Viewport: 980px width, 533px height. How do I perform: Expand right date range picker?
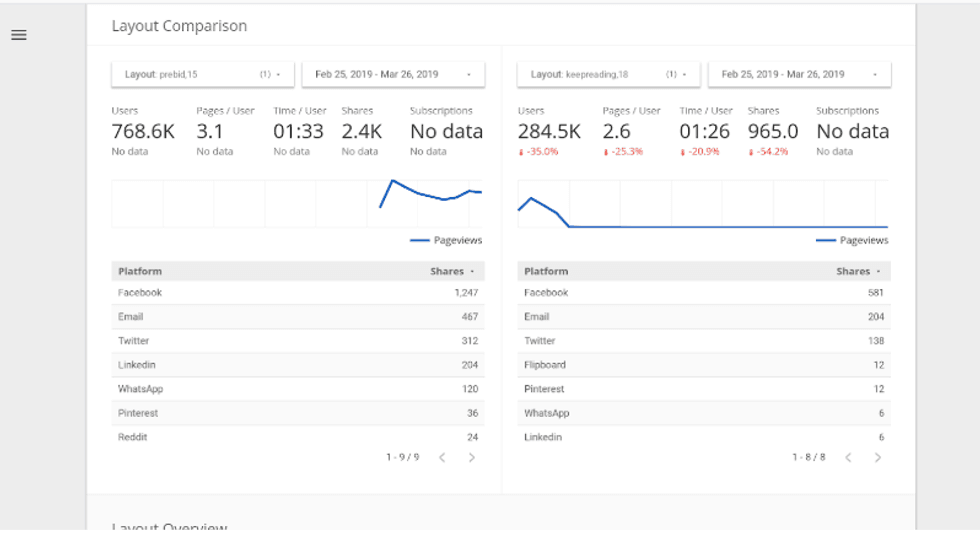coord(799,74)
